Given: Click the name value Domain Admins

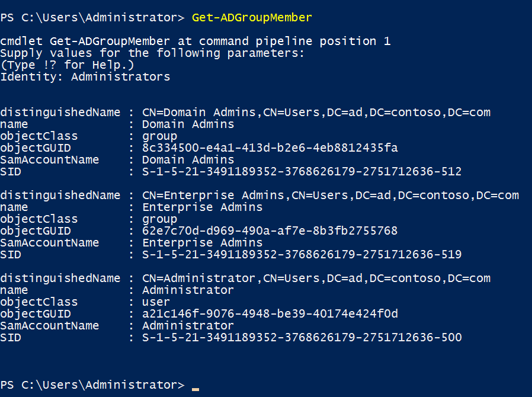Looking at the screenshot, I should (188, 124).
